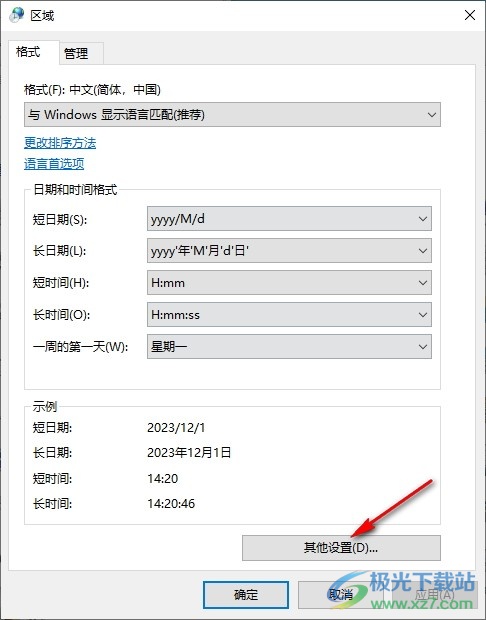Click the 一周的第一天(W): label
486x620 pixels.
point(80,347)
